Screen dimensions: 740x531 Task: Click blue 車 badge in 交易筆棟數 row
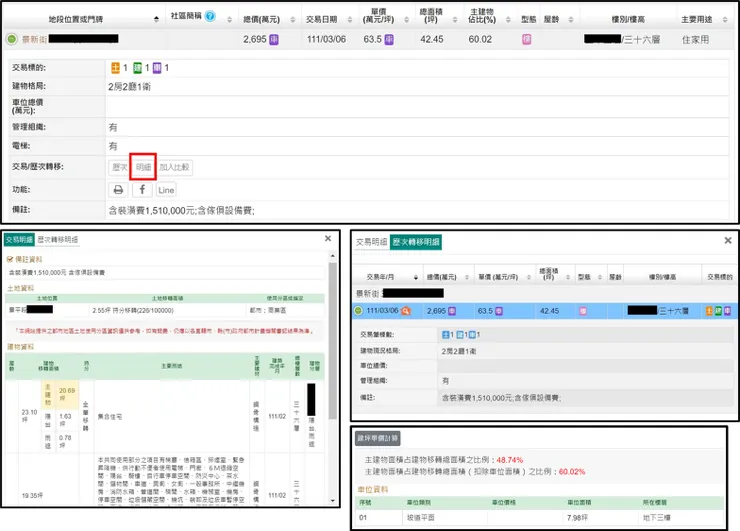[472, 335]
